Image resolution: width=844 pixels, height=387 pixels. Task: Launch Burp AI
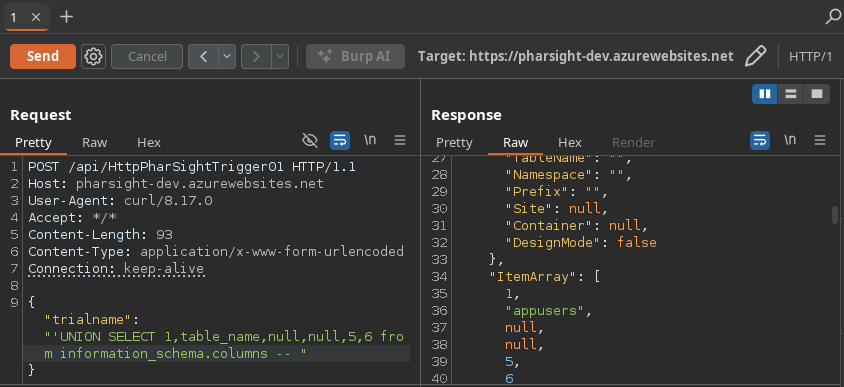pyautogui.click(x=355, y=57)
